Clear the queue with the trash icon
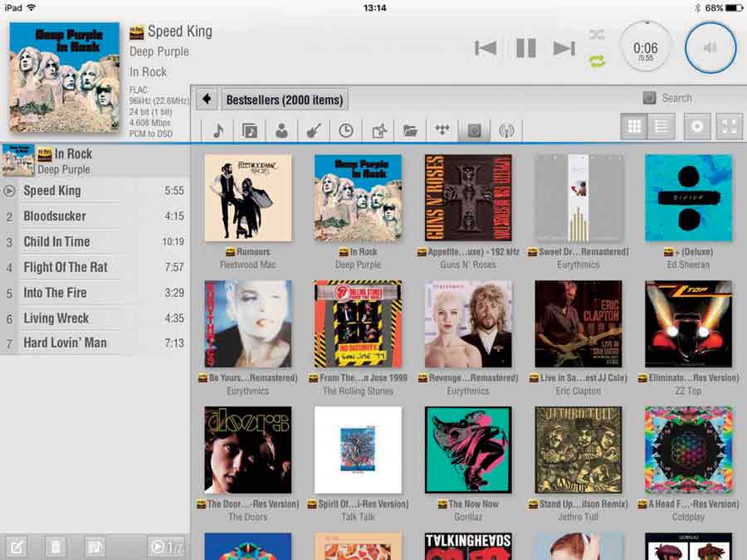The height and width of the screenshot is (560, 747). pyautogui.click(x=56, y=547)
